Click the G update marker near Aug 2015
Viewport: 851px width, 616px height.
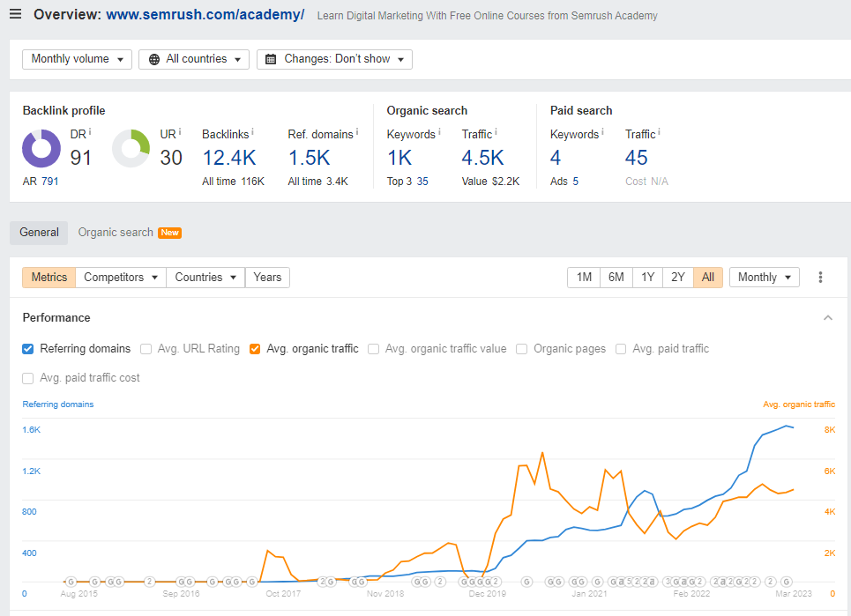click(x=71, y=582)
